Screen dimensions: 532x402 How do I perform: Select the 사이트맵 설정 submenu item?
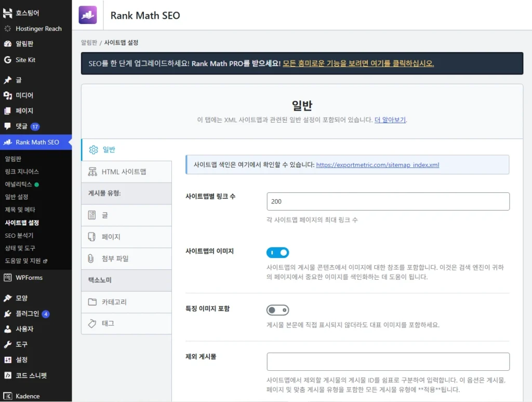coord(22,223)
